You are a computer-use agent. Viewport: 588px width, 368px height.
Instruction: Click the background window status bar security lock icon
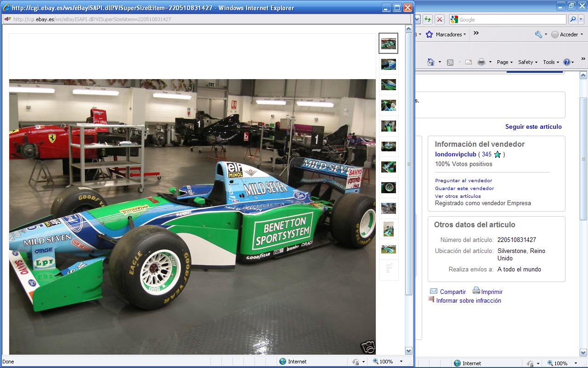[530, 363]
